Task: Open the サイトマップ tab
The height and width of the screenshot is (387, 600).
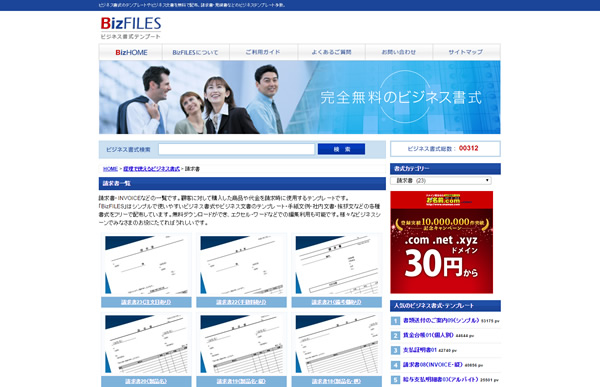Action: 466,52
